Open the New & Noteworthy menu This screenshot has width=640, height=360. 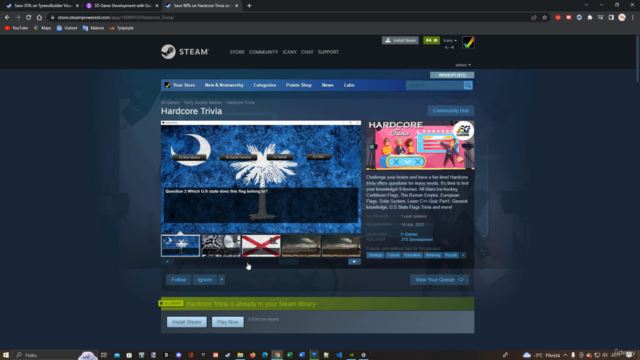pyautogui.click(x=224, y=85)
